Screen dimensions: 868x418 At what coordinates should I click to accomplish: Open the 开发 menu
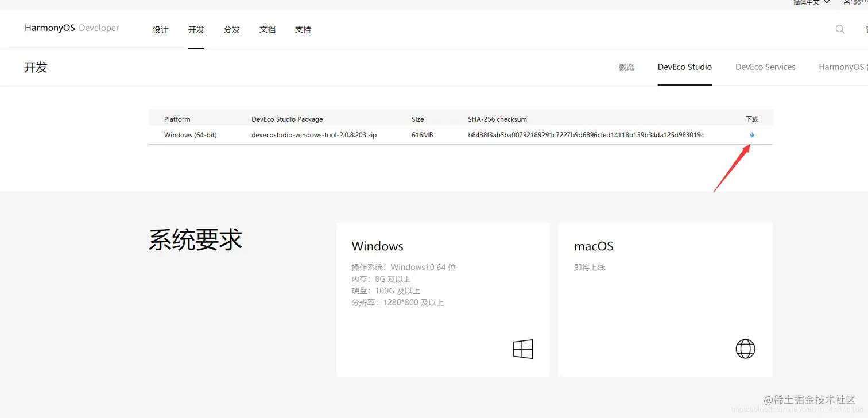[x=196, y=30]
